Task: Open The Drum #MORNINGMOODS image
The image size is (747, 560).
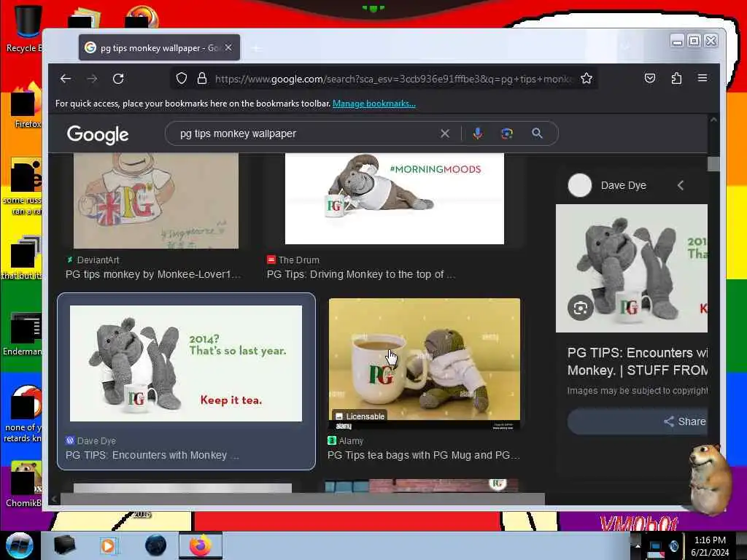Action: pos(395,198)
